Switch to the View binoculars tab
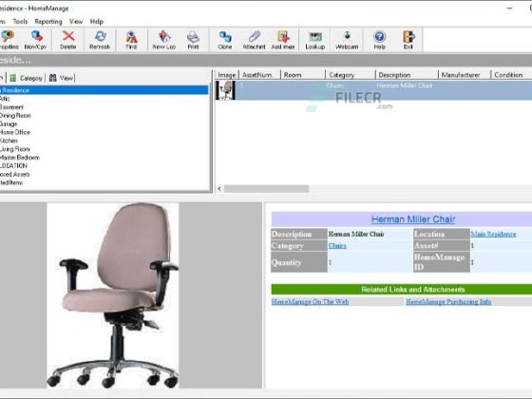 (61, 78)
